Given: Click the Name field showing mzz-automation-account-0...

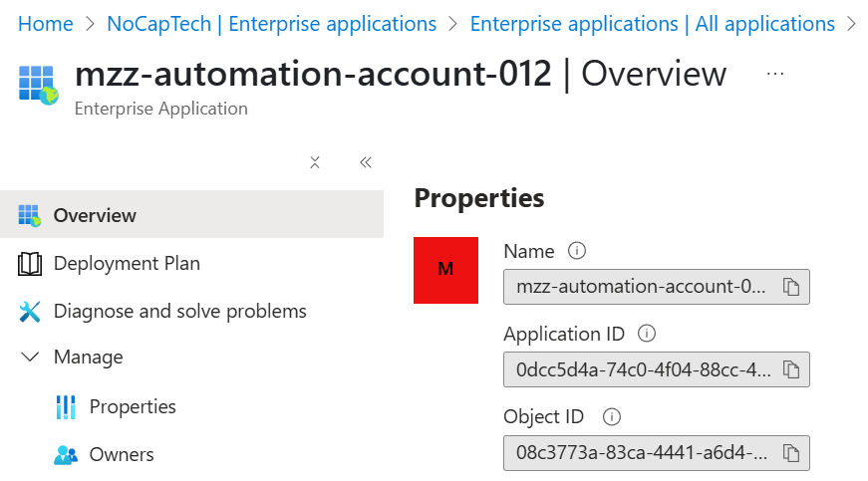Looking at the screenshot, I should coord(657,287).
